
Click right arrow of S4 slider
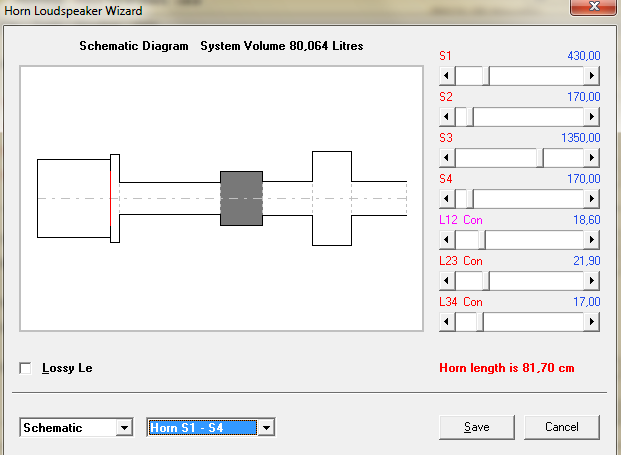tap(591, 198)
